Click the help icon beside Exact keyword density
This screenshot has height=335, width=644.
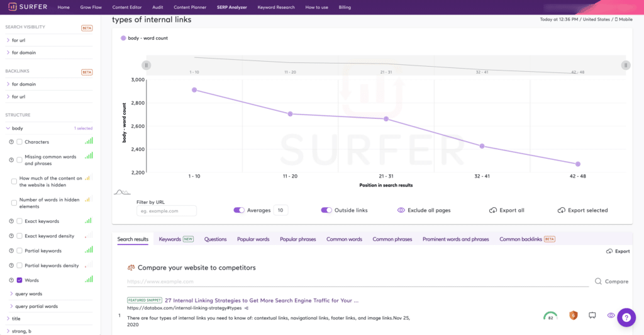11,236
